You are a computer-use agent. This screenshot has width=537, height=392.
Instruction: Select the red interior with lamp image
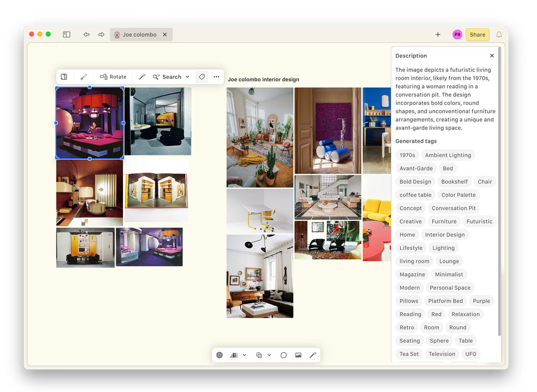coord(89,193)
